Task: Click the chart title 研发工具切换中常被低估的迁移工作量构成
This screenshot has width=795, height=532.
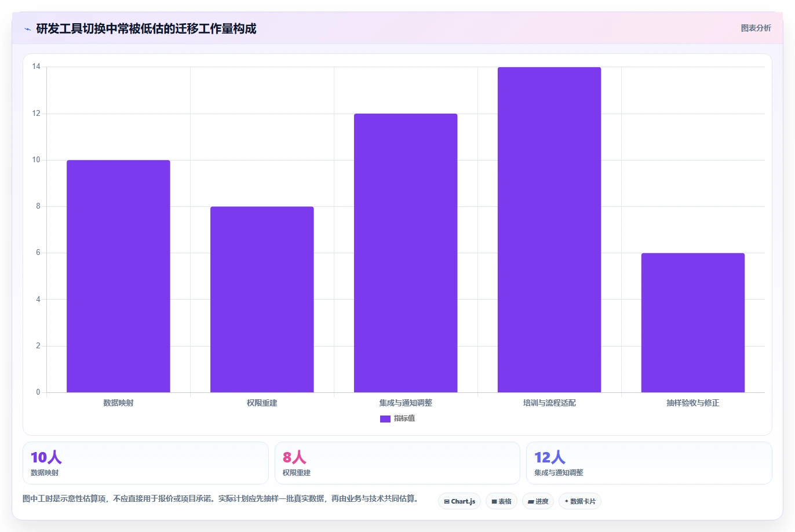Action: tap(146, 29)
